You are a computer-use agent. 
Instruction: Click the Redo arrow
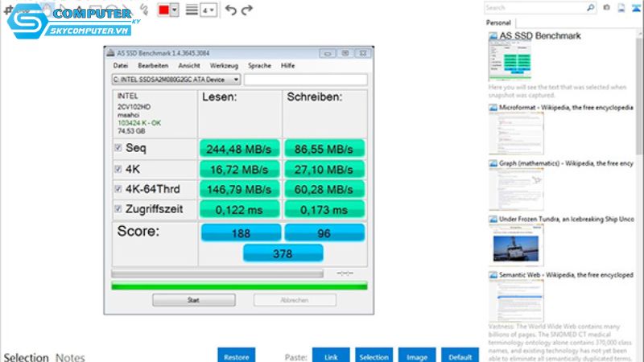pyautogui.click(x=246, y=10)
